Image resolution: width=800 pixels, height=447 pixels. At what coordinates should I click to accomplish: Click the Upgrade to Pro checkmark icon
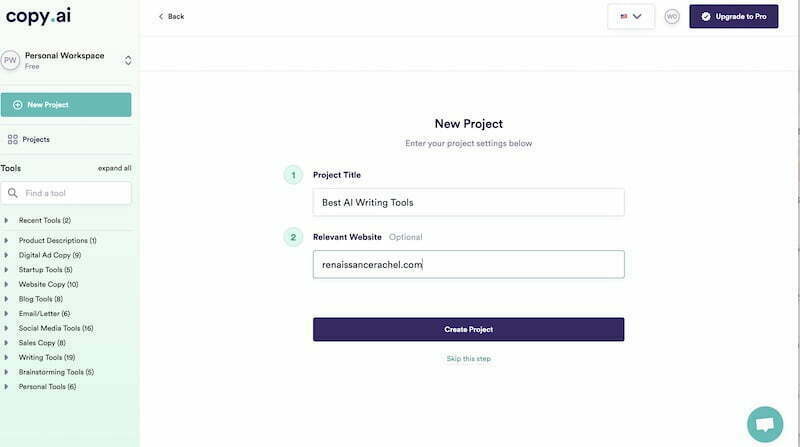click(x=706, y=16)
